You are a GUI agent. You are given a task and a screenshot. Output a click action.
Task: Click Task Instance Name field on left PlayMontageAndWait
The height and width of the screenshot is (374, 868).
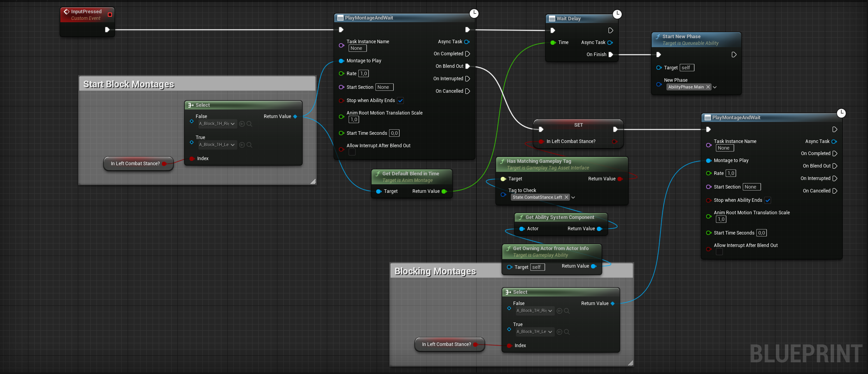(358, 48)
